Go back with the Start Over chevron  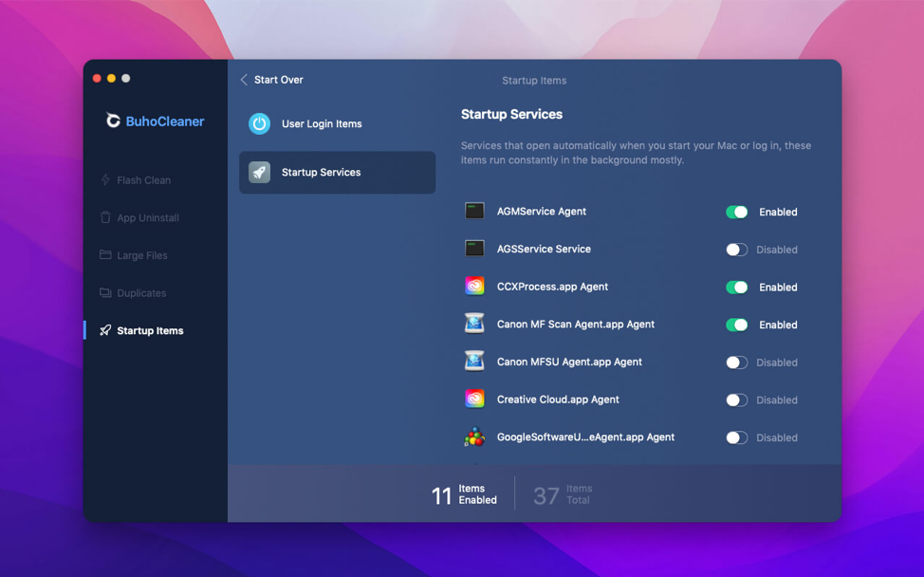tap(244, 80)
